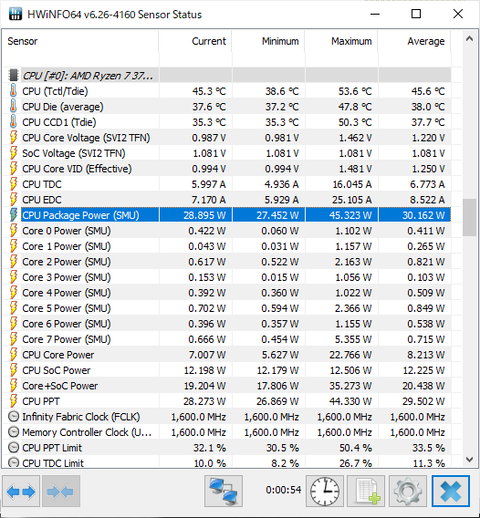Select the CPU TDC Limit label
The image size is (480, 518).
(x=53, y=463)
